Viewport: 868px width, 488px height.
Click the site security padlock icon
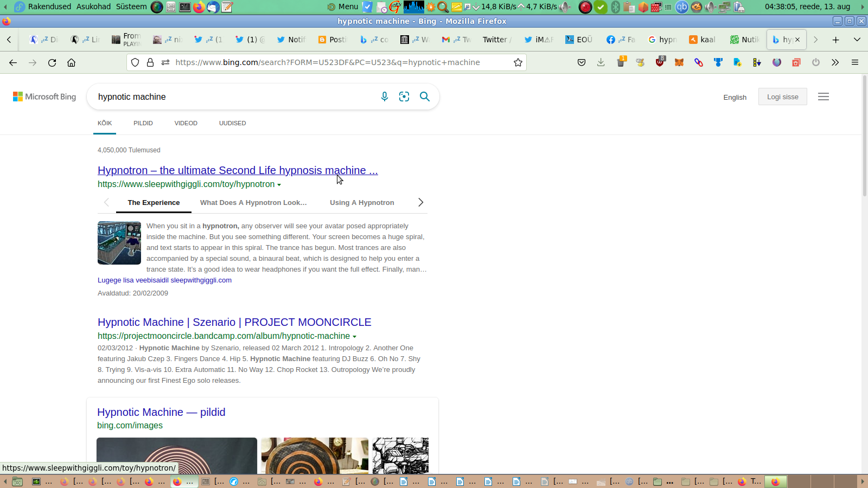point(150,62)
